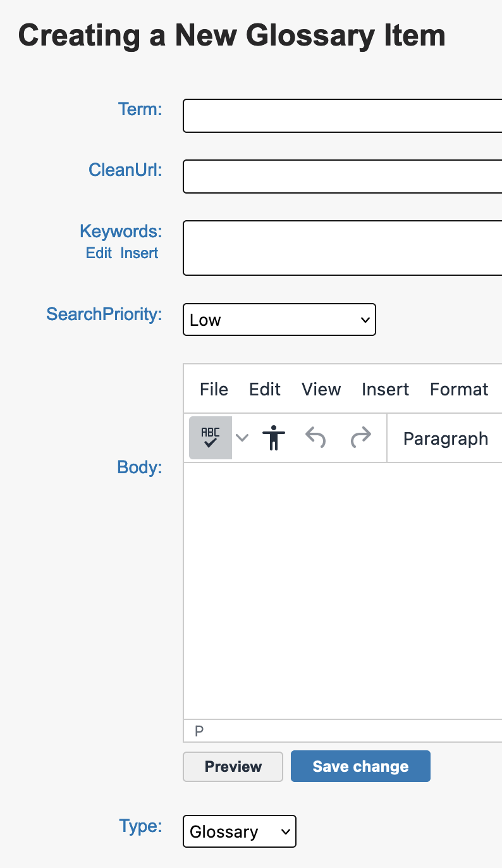Expand the spellcheck language dropdown chevron
Screen dimensions: 502x868
(242, 438)
